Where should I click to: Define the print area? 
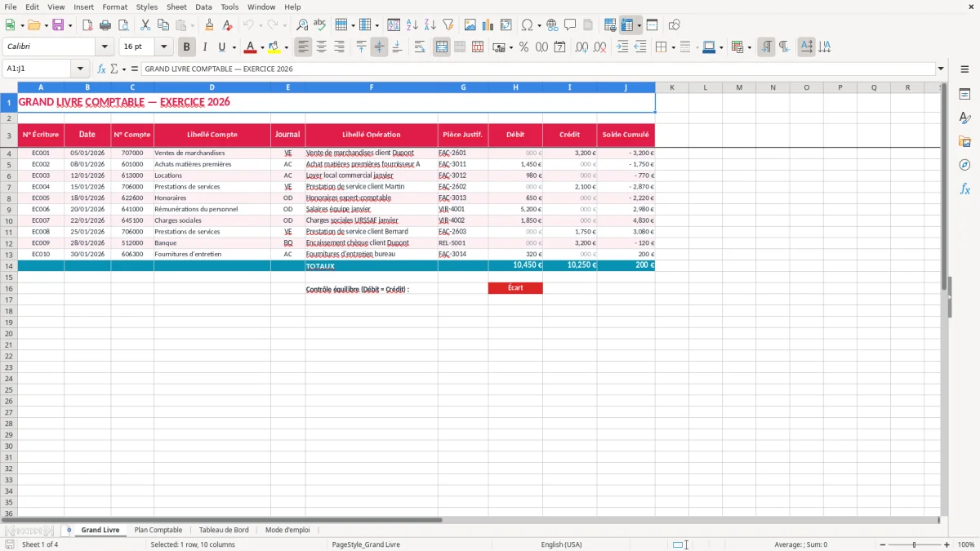[610, 25]
